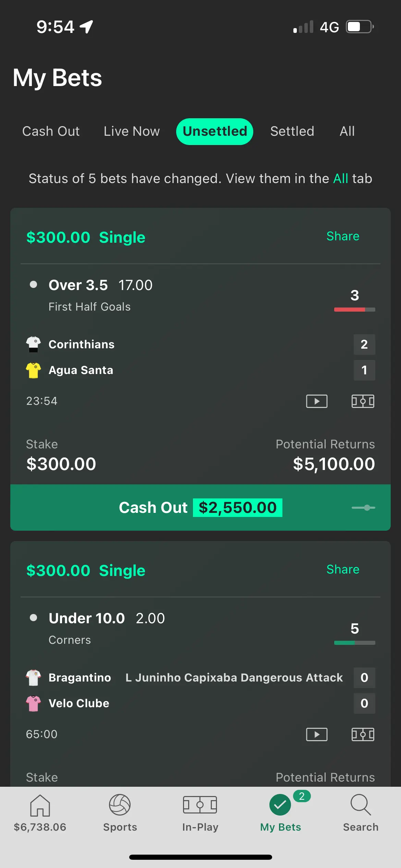
Task: Open live stream for Bragantino match
Action: (317, 734)
